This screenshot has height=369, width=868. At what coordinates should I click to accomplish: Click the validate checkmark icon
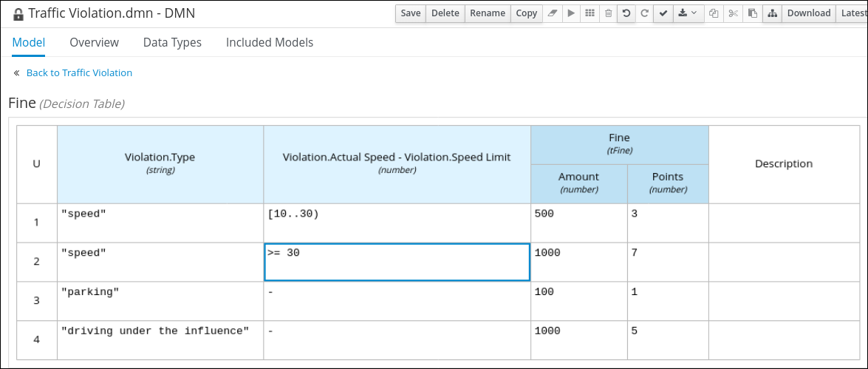click(x=663, y=13)
